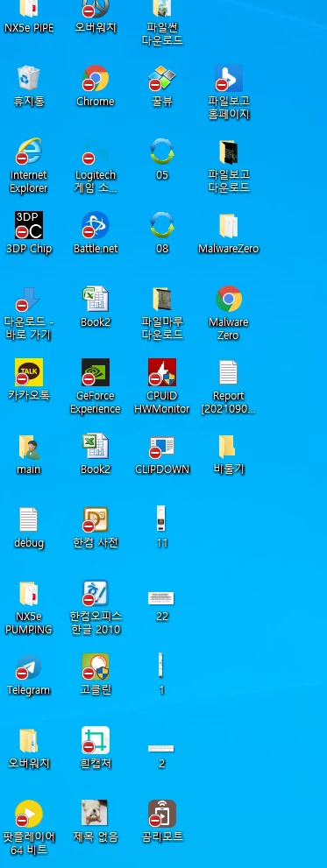Open the NX5e PUMPING folder
This screenshot has height=868, width=327.
coord(28,593)
